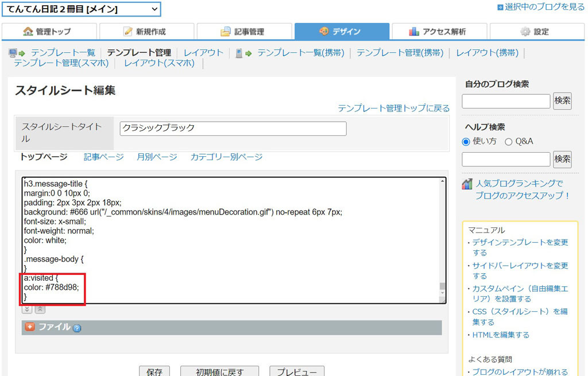Expand the ファイル section plus icon

click(30, 327)
